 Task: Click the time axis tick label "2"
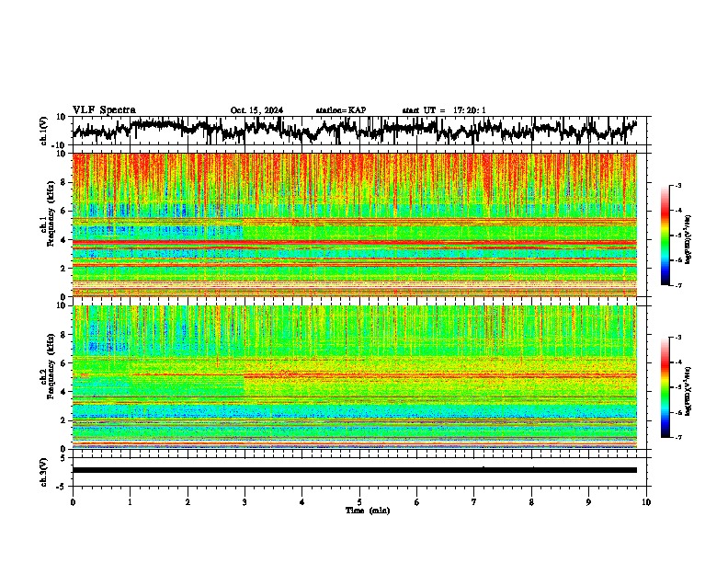tap(188, 502)
